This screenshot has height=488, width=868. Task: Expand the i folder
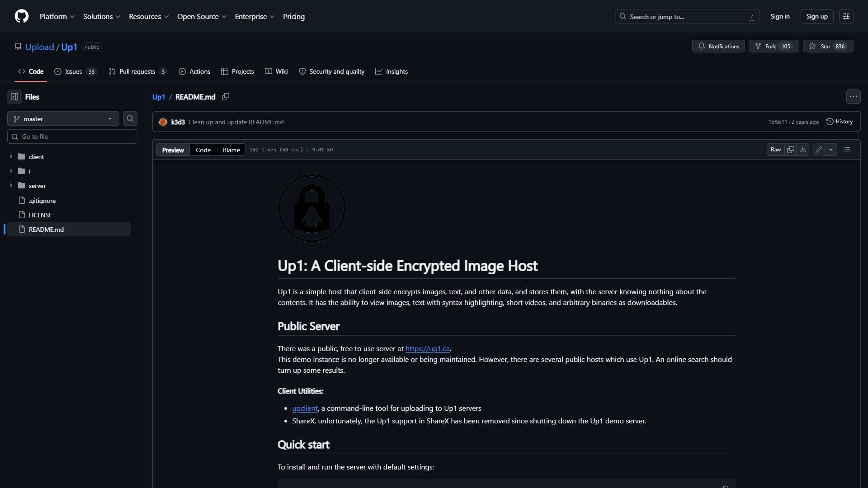click(x=11, y=171)
